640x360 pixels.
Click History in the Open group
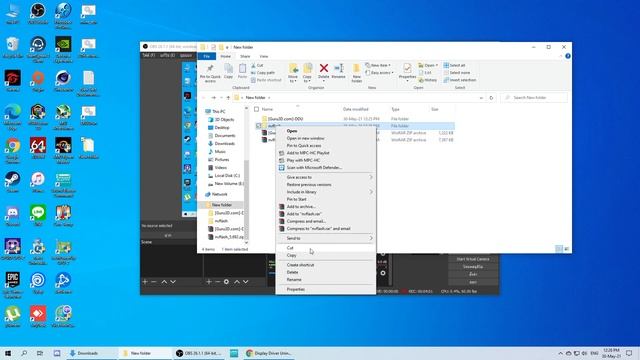428,80
